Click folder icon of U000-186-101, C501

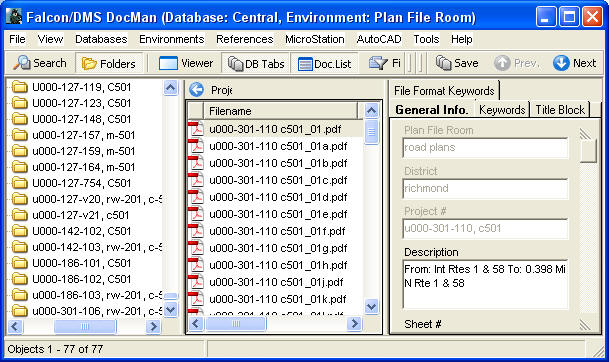19,263
